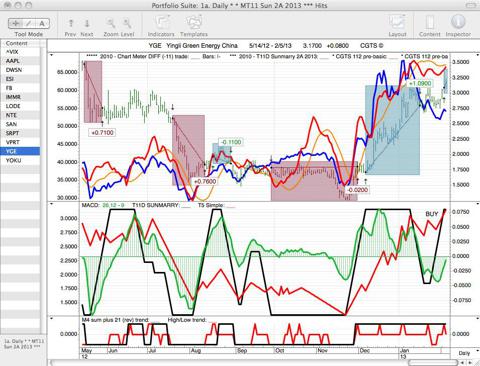The image size is (480, 366).
Task: Select the crosshair tool in Tool Mode
Action: click(15, 23)
